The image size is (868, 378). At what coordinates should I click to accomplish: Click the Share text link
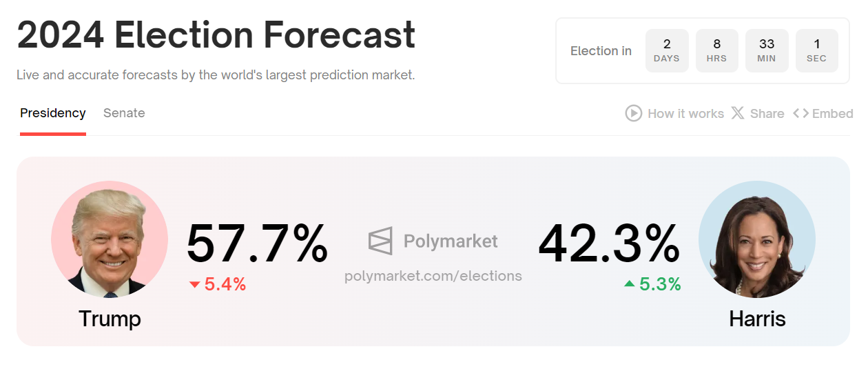coord(767,114)
